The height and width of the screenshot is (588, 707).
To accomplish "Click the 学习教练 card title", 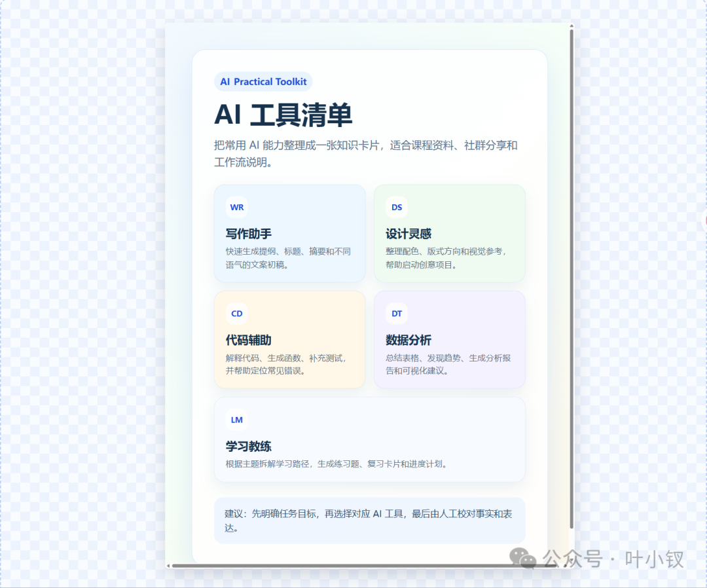I will [249, 447].
